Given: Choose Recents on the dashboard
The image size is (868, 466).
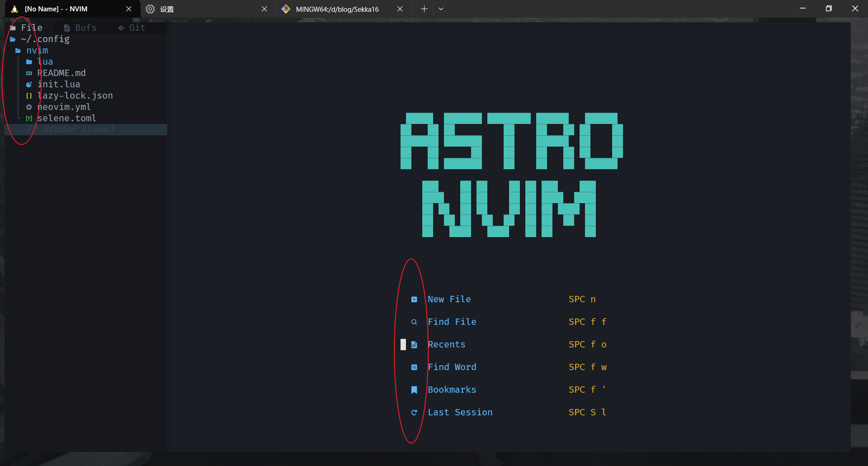Looking at the screenshot, I should pyautogui.click(x=447, y=345).
